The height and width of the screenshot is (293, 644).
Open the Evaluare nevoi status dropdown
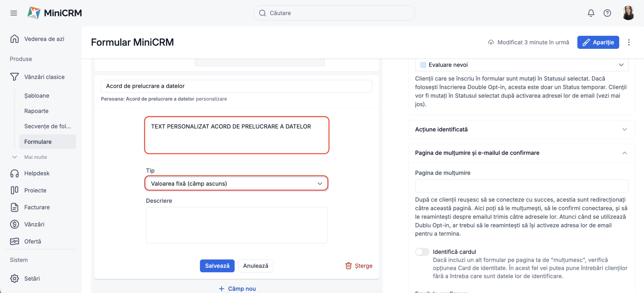522,65
